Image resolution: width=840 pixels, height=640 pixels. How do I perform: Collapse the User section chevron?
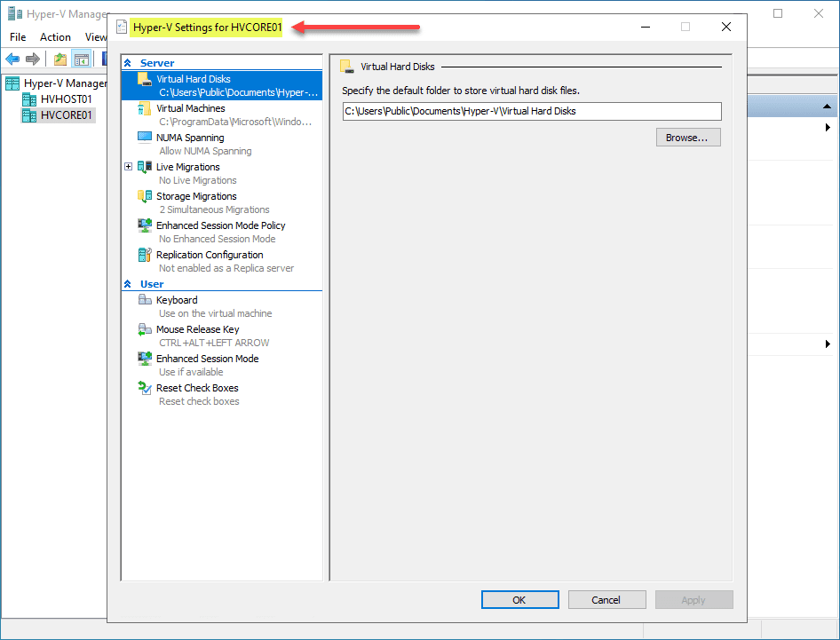(128, 284)
